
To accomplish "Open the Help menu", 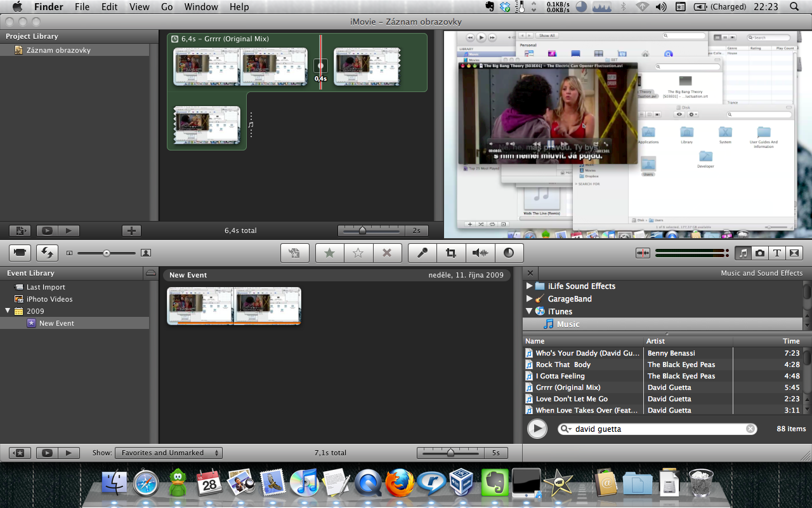I will [239, 7].
